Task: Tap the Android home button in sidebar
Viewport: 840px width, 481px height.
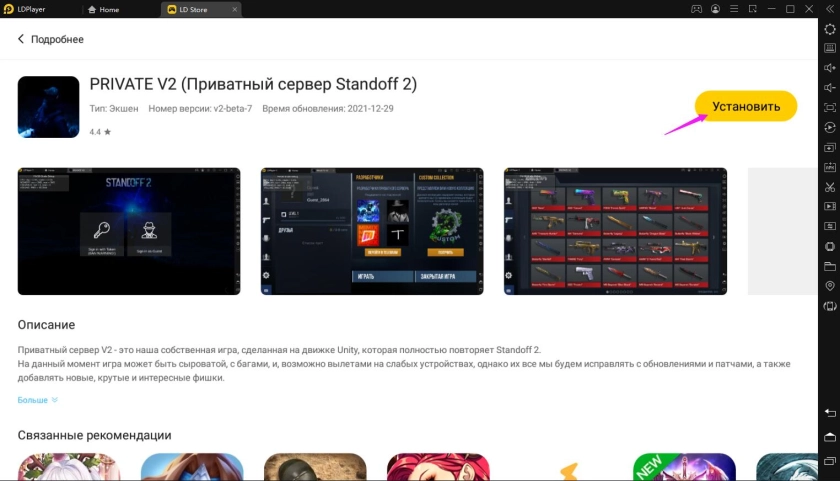Action: point(829,437)
